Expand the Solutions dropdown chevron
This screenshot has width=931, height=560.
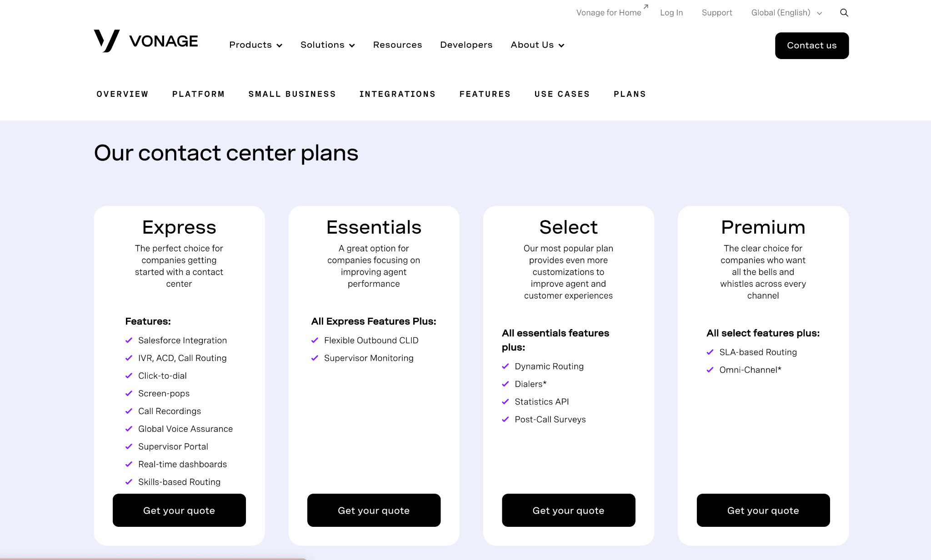[x=352, y=45]
